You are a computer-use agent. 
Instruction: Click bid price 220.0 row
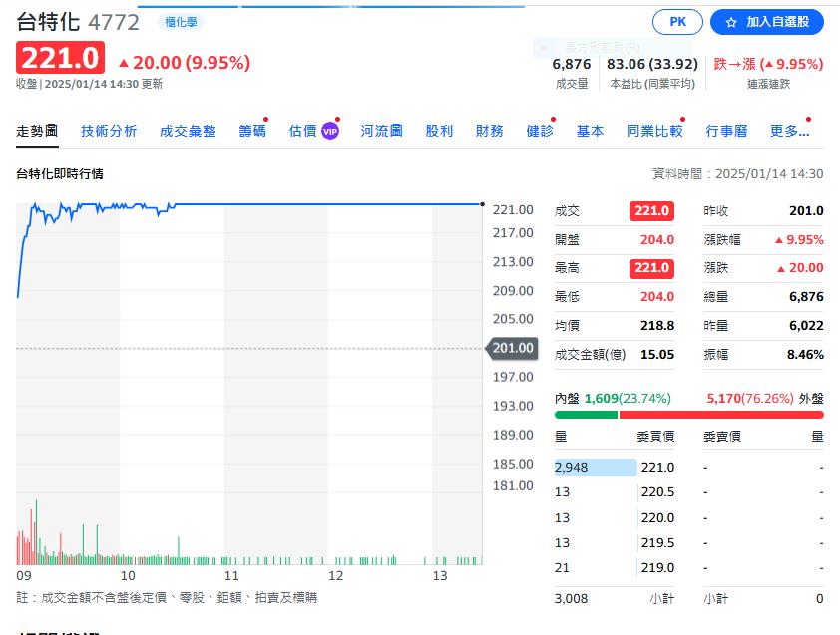(615, 517)
